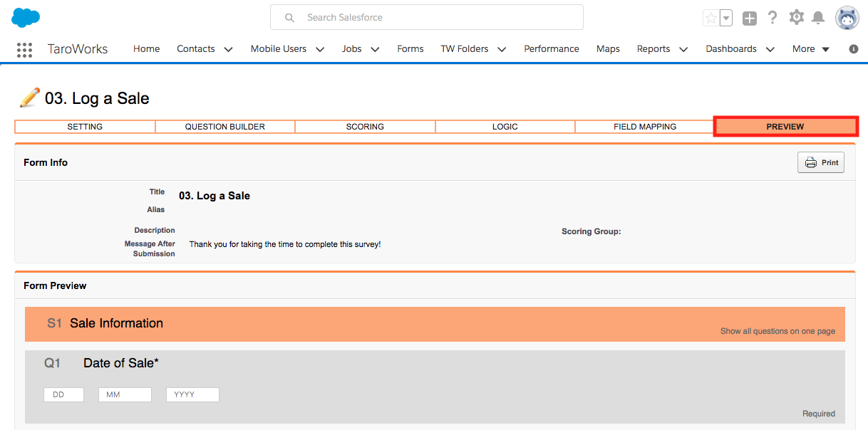Open the notifications bell
This screenshot has width=868, height=430.
818,18
